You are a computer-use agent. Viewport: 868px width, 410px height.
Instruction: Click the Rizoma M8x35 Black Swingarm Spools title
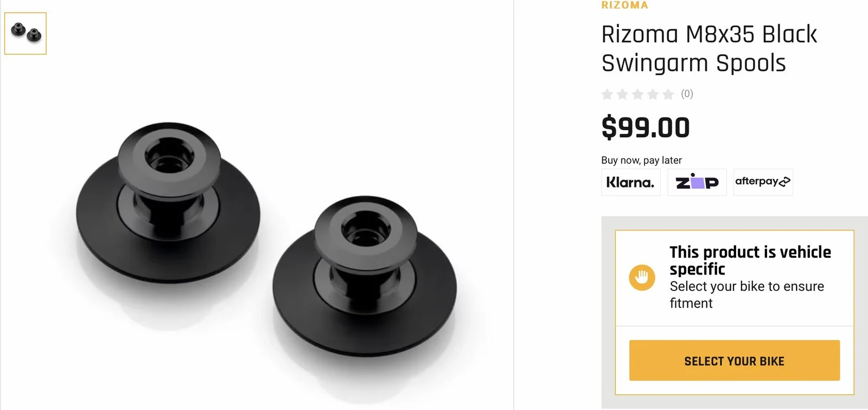pos(710,48)
